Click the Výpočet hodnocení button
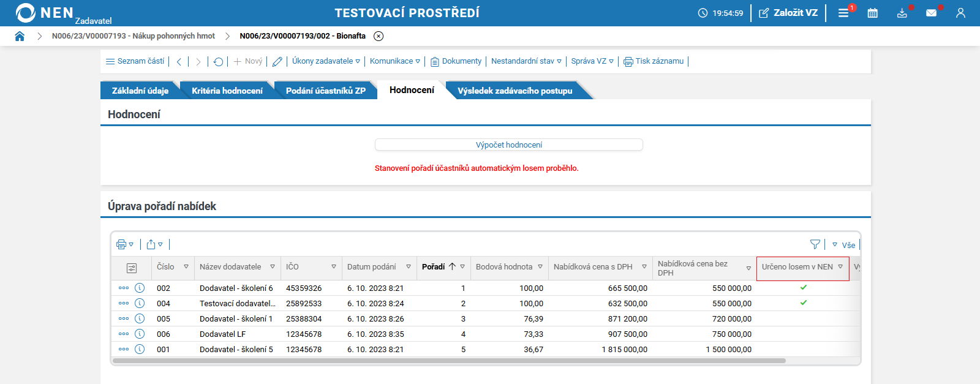980x384 pixels. 508,145
